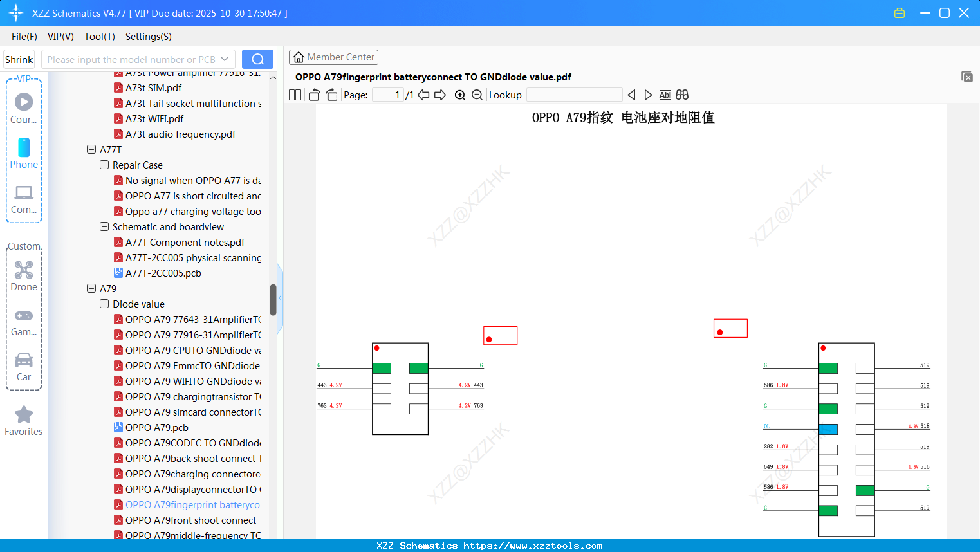Click the icon at the right end of the document tab bar
Viewport: 980px width, 552px height.
pos(966,77)
